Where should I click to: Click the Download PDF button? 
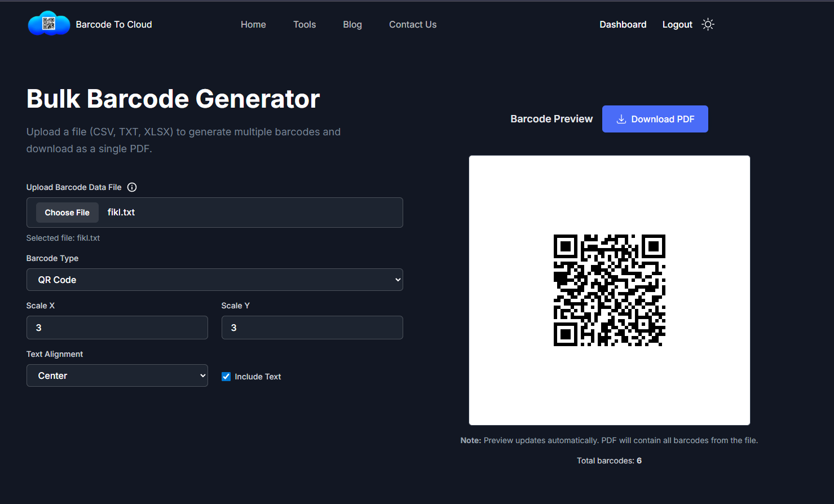pos(655,119)
